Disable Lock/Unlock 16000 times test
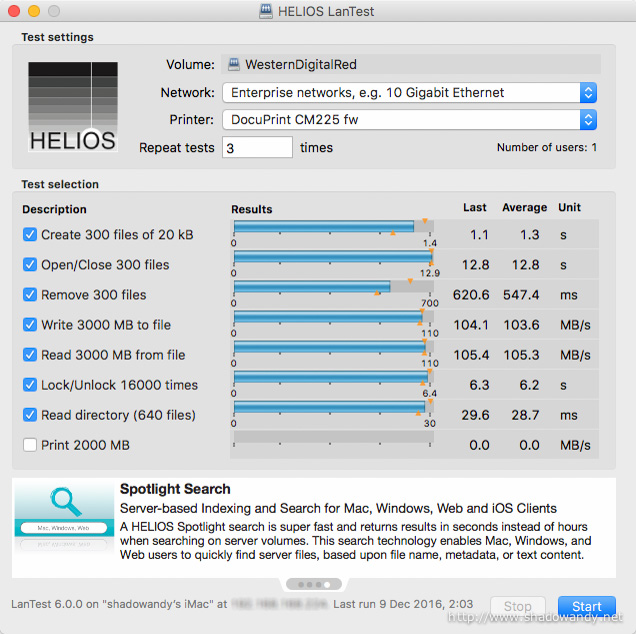This screenshot has height=634, width=636. click(x=30, y=385)
